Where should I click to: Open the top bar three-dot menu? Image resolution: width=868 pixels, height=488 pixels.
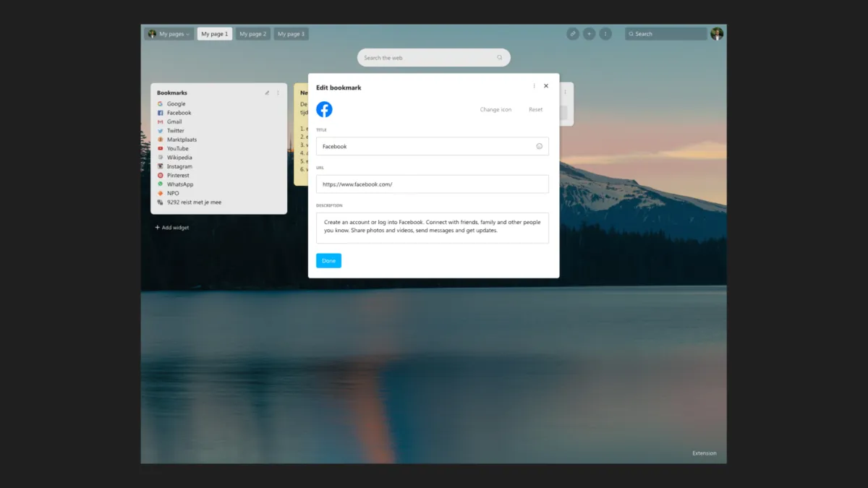tap(606, 33)
